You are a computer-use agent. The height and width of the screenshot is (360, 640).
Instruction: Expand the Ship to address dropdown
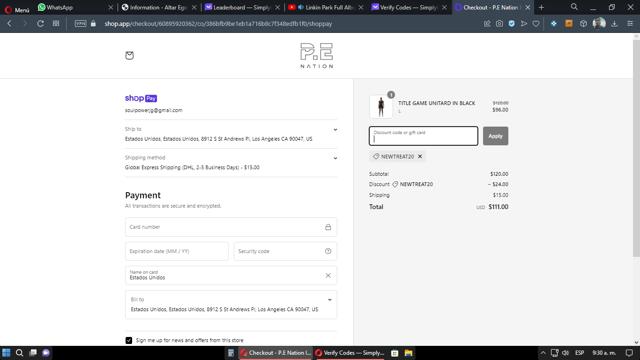pyautogui.click(x=335, y=130)
